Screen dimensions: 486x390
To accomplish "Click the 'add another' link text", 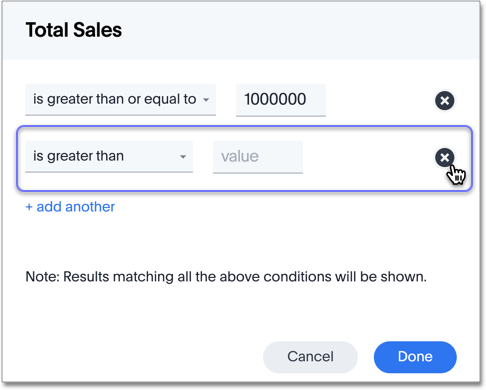I will [76, 207].
